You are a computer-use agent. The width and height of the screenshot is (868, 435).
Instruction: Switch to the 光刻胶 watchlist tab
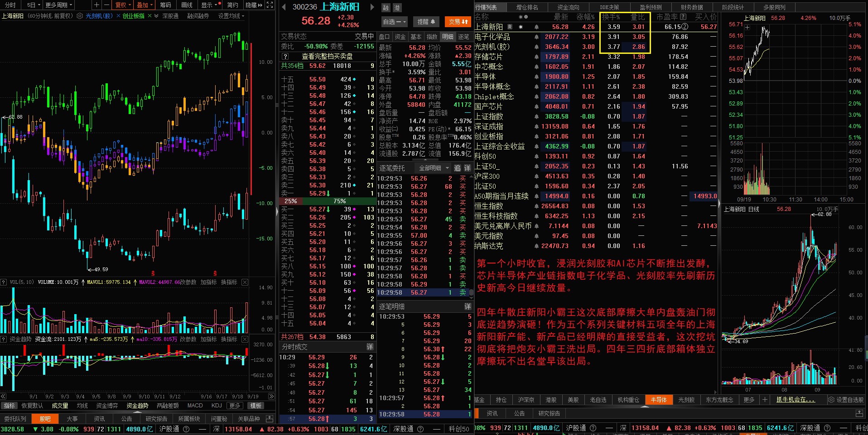click(686, 400)
